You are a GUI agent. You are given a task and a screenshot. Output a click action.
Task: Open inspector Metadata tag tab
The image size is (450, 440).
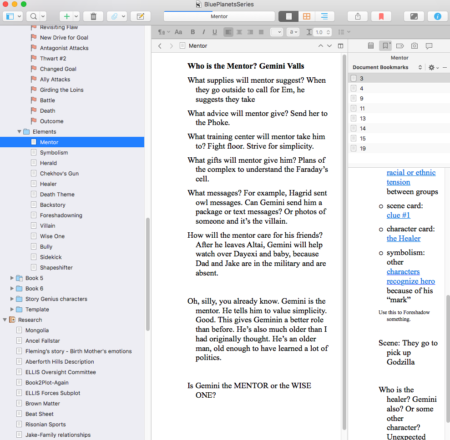(400, 46)
